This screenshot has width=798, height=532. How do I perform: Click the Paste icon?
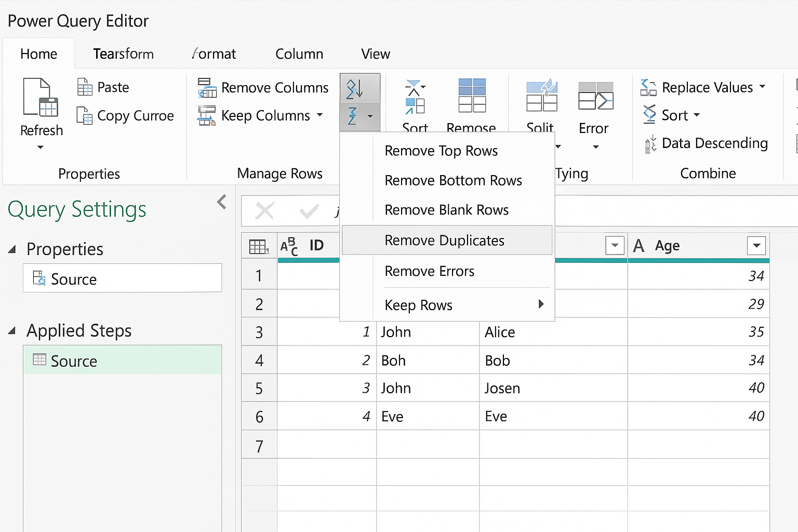coord(85,87)
